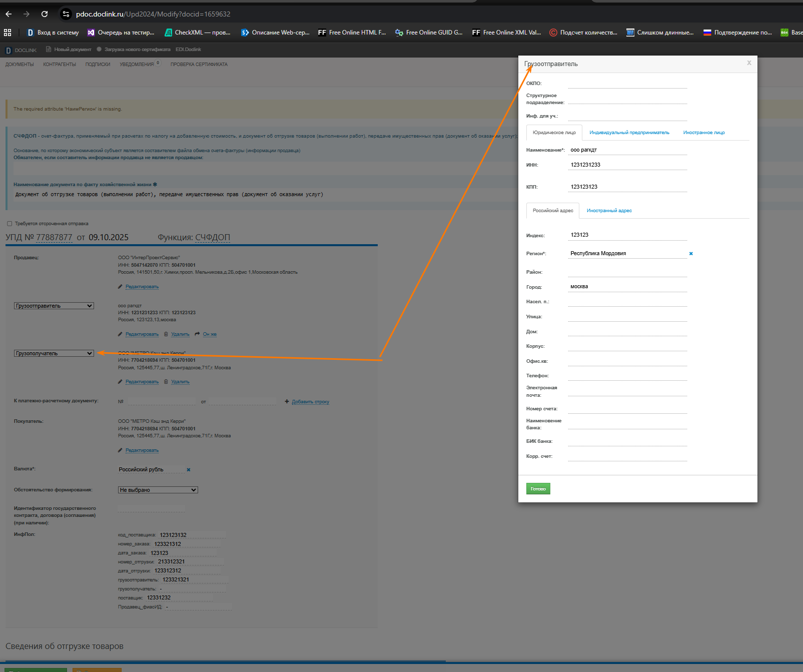Open the 'Слишком длинные...' bookmark
The image size is (803, 672).
pos(660,33)
